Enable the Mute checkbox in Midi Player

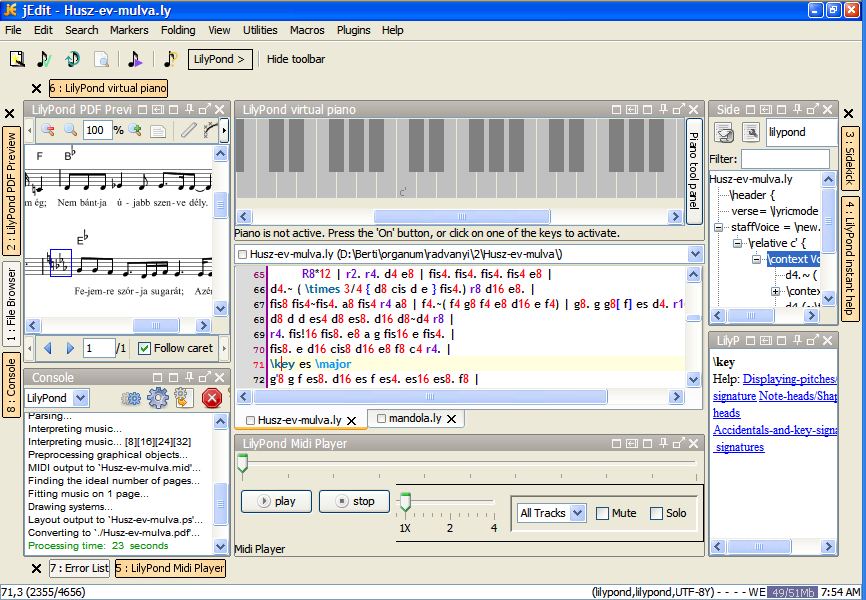tap(603, 513)
